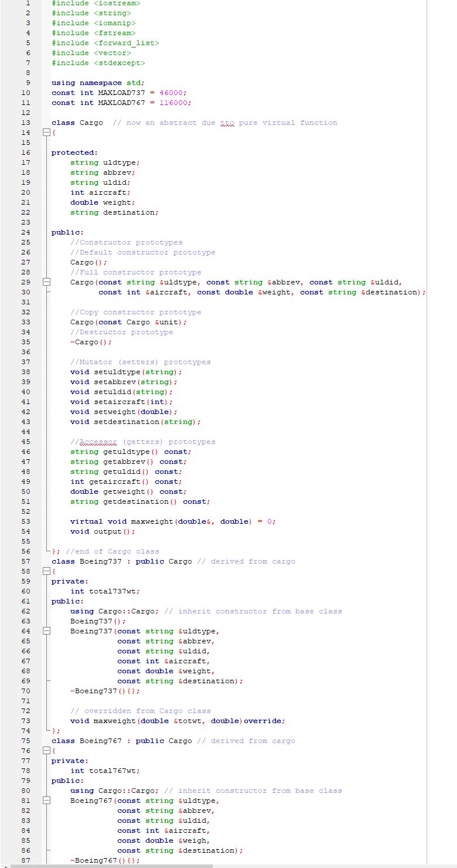This screenshot has width=457, height=868.
Task: Click line number 45 in the gutter
Action: pyautogui.click(x=26, y=442)
